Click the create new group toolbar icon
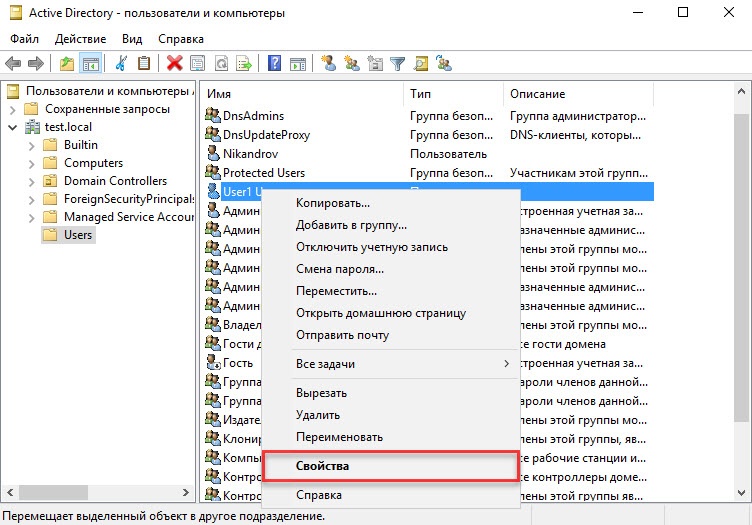 click(x=352, y=63)
